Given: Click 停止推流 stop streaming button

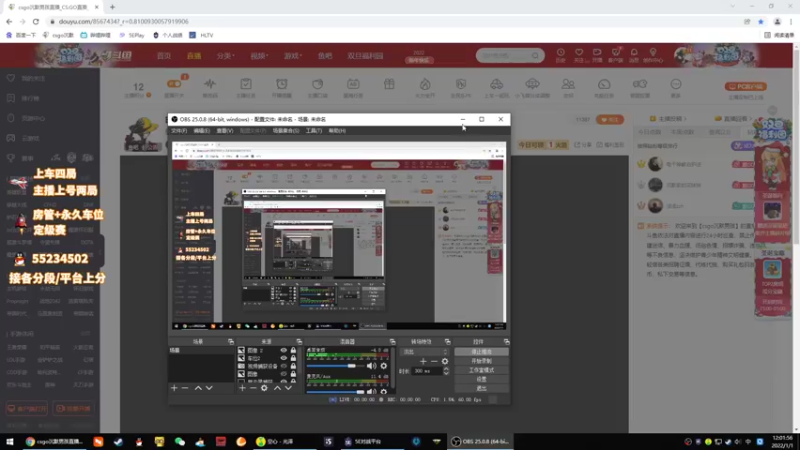Looking at the screenshot, I should click(x=481, y=352).
